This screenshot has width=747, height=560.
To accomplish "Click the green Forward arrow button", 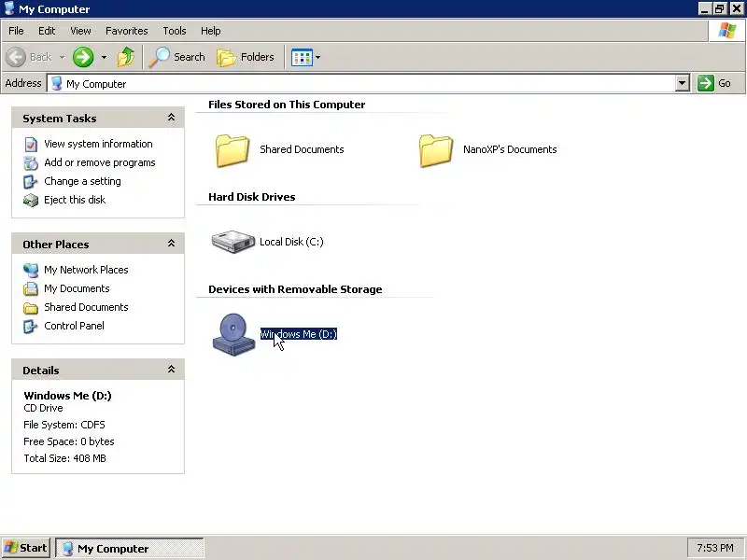I will [83, 57].
